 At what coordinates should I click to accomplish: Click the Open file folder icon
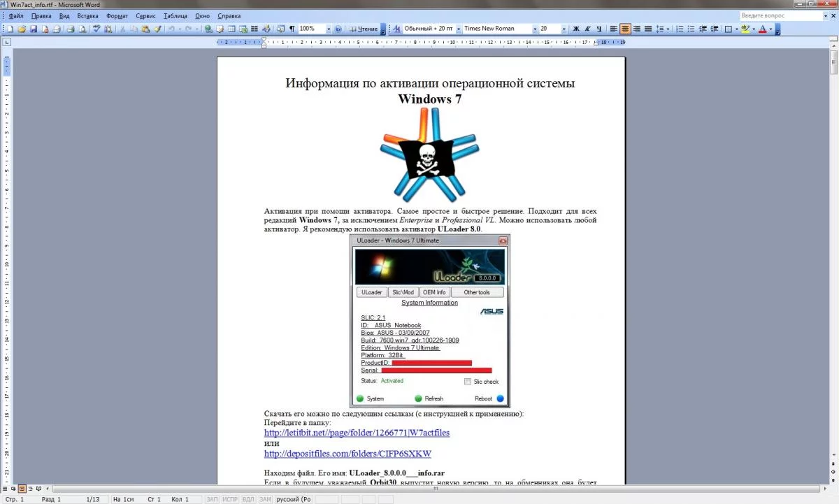22,29
